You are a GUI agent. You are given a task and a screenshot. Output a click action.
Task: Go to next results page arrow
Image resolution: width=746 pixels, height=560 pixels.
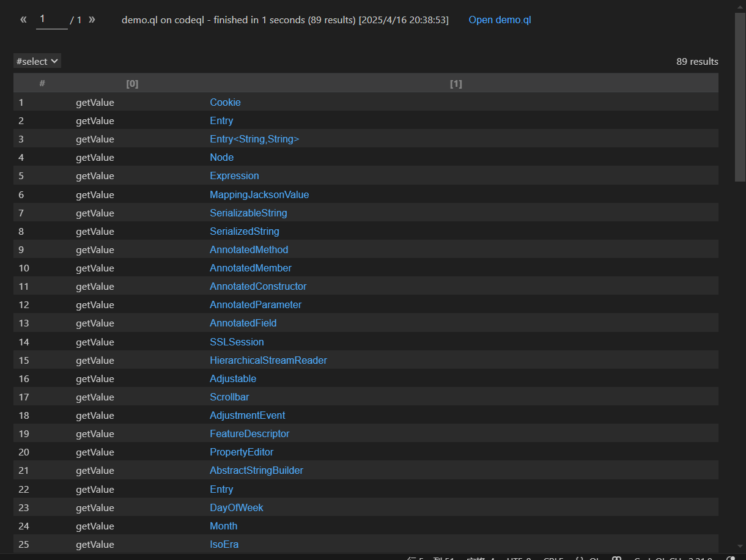point(92,20)
